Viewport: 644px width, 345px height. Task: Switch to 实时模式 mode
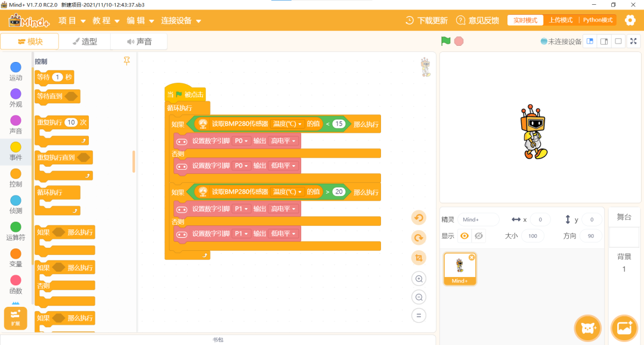525,20
